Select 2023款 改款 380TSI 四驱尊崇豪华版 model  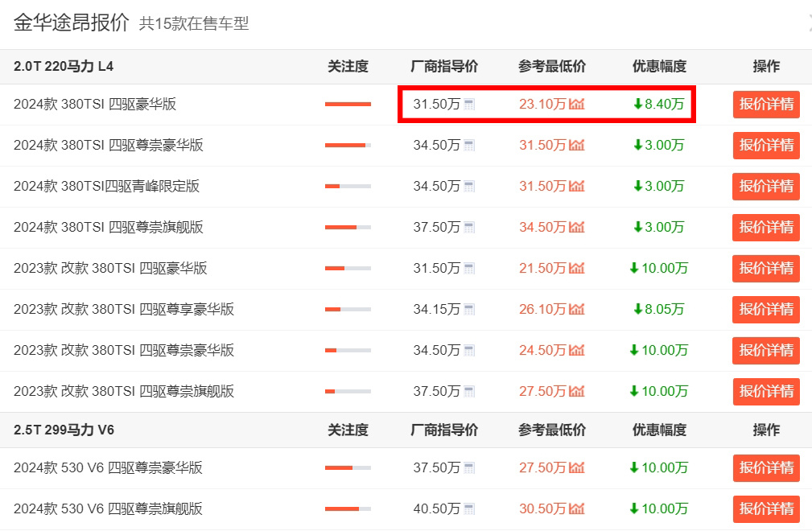pyautogui.click(x=124, y=350)
